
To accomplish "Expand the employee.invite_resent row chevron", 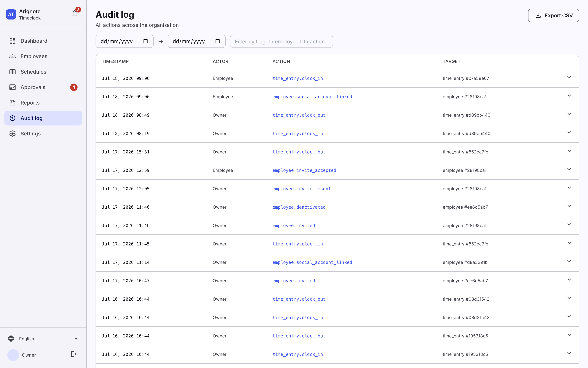I will pyautogui.click(x=569, y=188).
